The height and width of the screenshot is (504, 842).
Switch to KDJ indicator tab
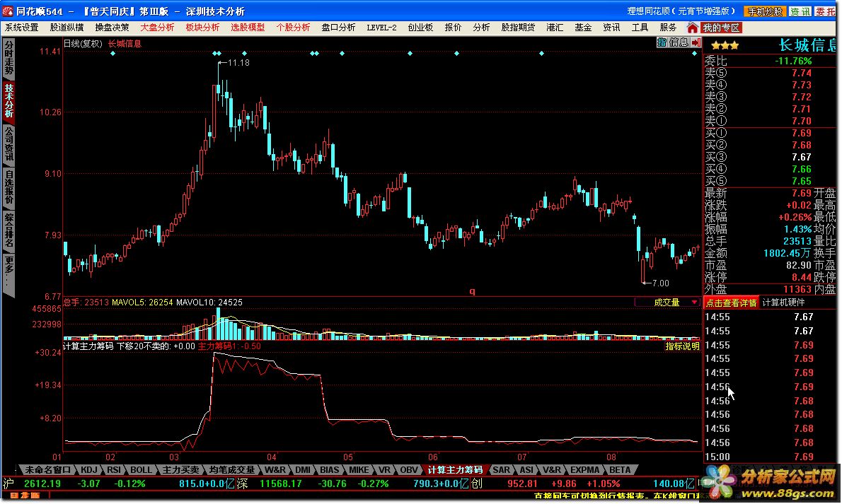88,469
